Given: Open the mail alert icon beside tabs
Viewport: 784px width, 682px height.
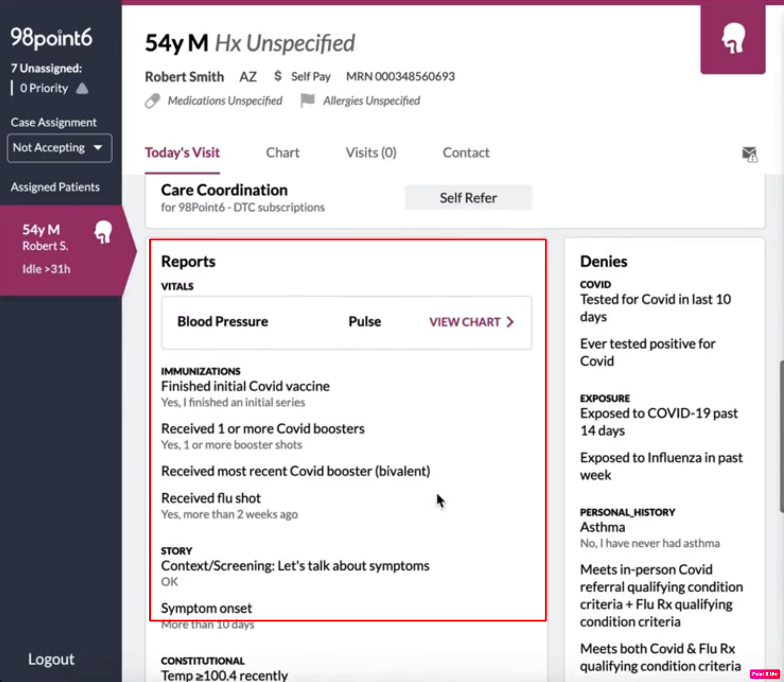Looking at the screenshot, I should point(750,154).
